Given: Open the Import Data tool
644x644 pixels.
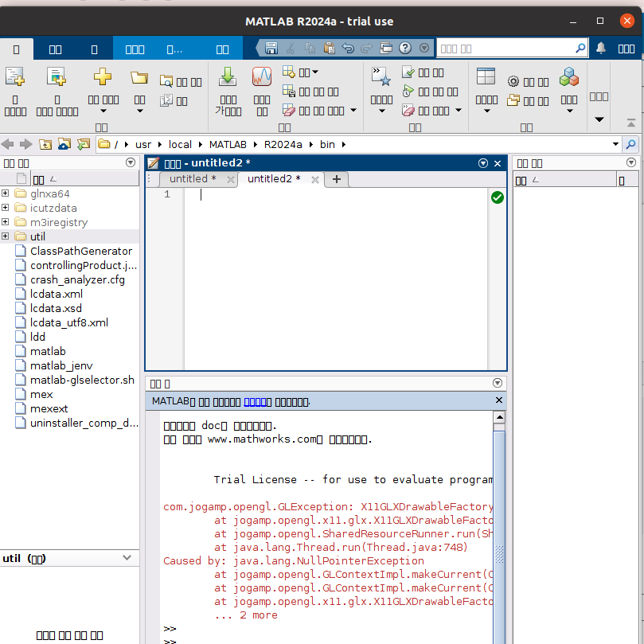Looking at the screenshot, I should click(x=228, y=77).
